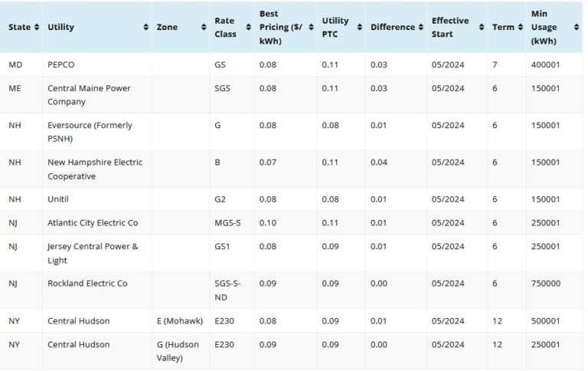Click Effective Start sort arrows

coord(482,28)
